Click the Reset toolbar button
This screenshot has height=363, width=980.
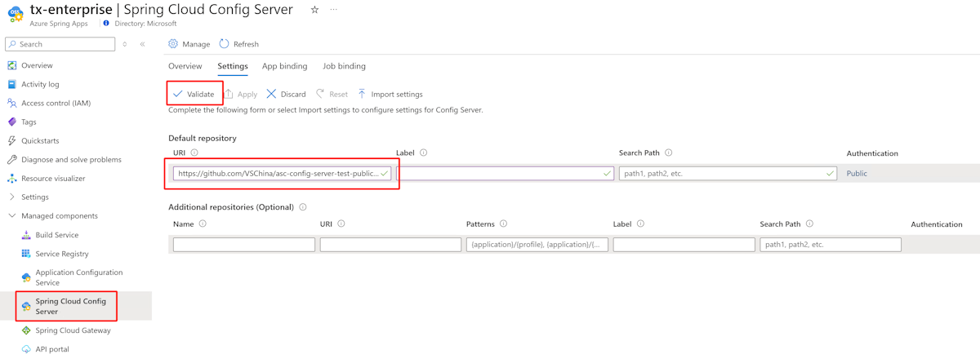pyautogui.click(x=332, y=94)
